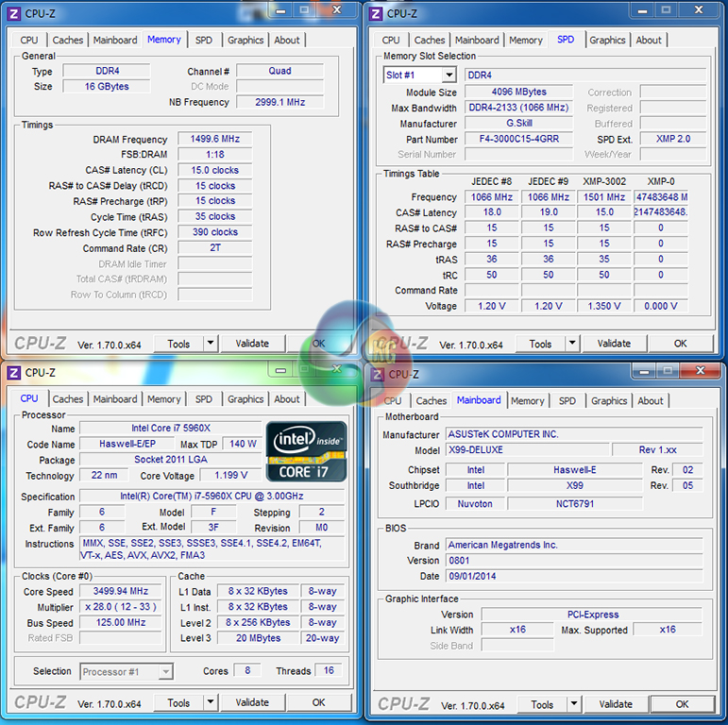This screenshot has width=728, height=725.
Task: Click the Tools button in the Processor window
Action: [x=178, y=702]
